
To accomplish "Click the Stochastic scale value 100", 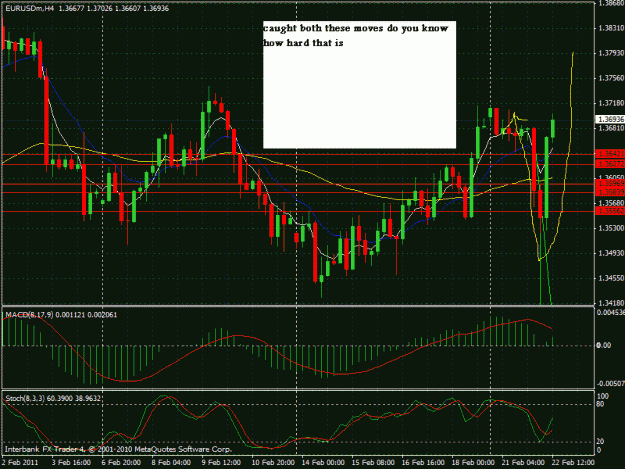I will pos(603,396).
